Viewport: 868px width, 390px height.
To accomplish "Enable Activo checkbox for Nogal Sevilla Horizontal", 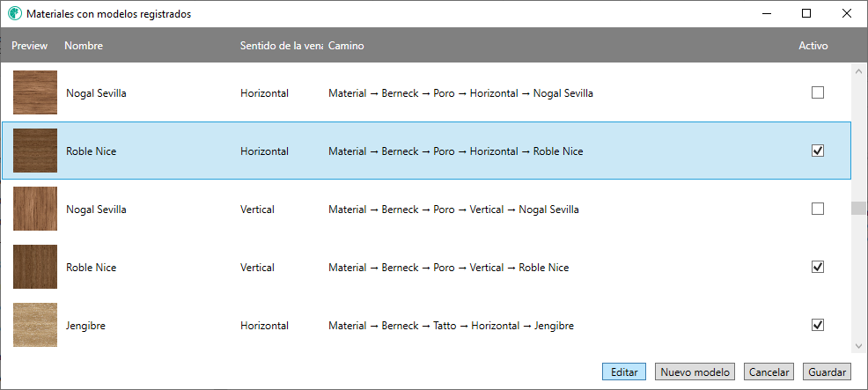I will click(x=818, y=92).
